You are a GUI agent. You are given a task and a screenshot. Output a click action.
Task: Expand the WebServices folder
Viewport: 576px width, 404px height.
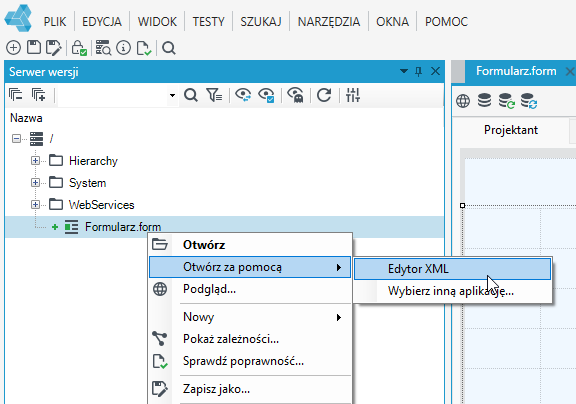click(35, 205)
